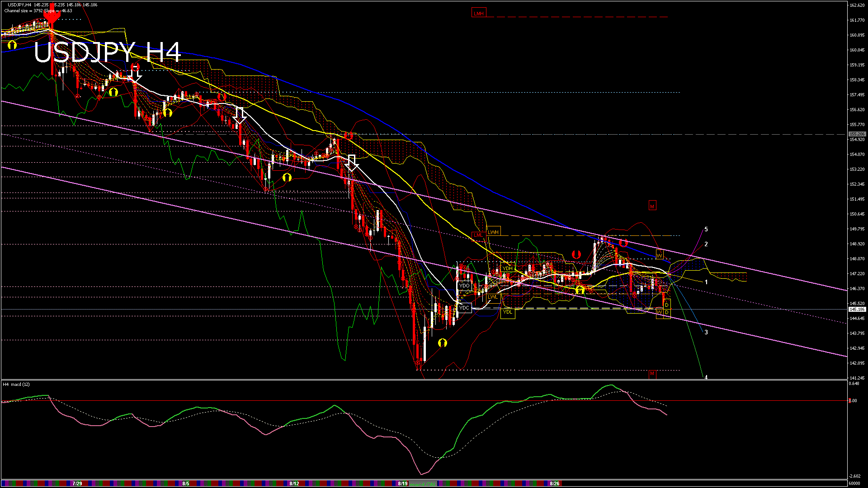Click the 8/12 date marker on time axis
This screenshot has height=488, width=868.
click(x=294, y=483)
